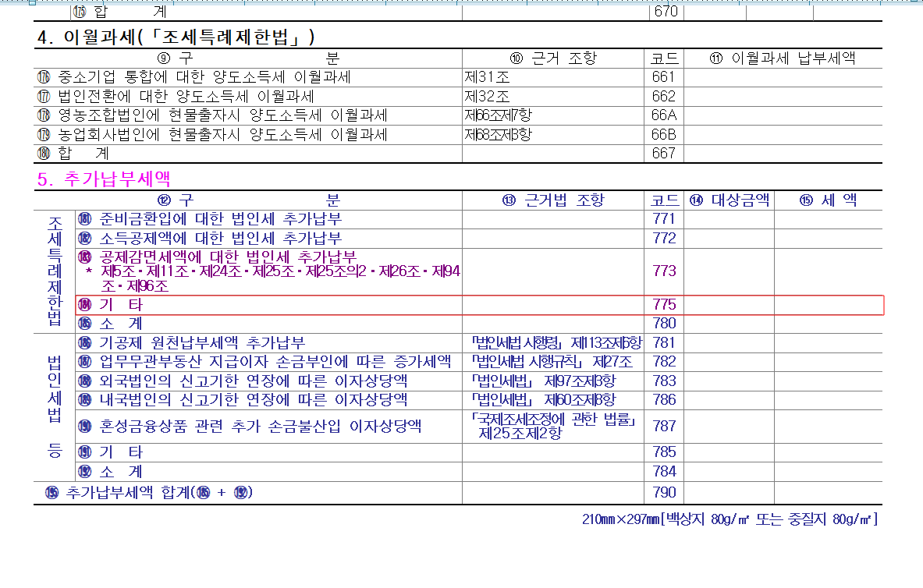This screenshot has width=923, height=588.
Task: Click the '⑮ 세 액' column header
Action: [x=828, y=200]
